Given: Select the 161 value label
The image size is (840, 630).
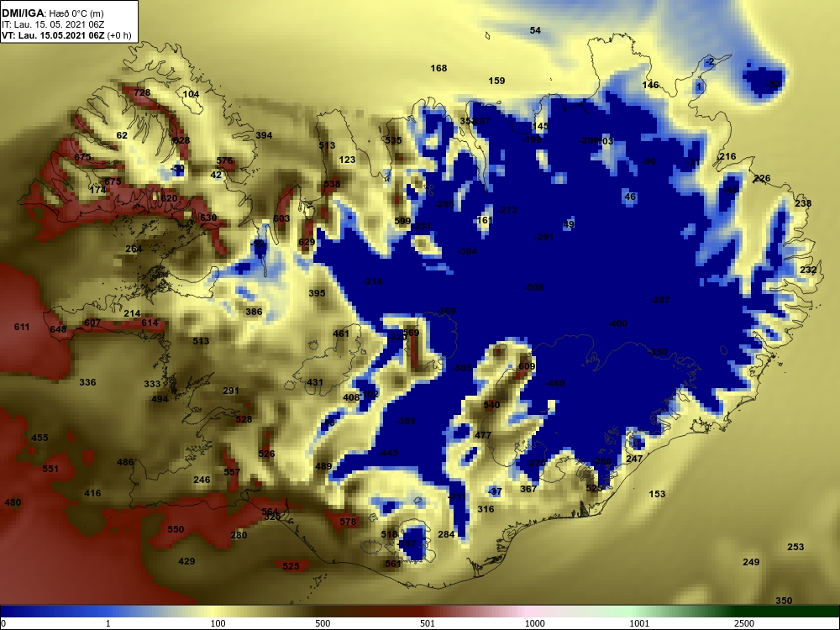Looking at the screenshot, I should (x=485, y=220).
